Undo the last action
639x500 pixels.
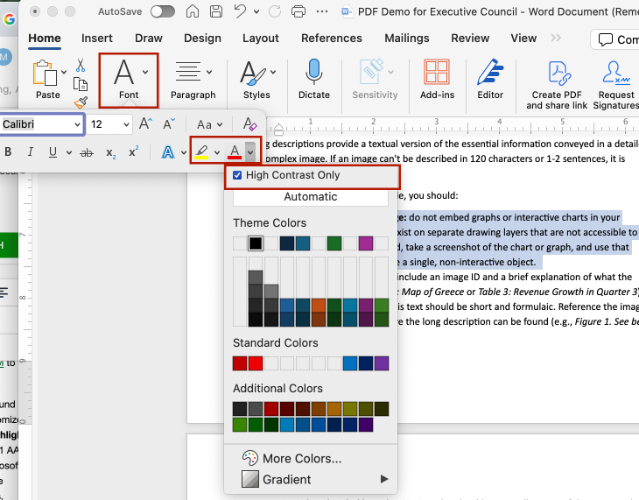(x=240, y=11)
